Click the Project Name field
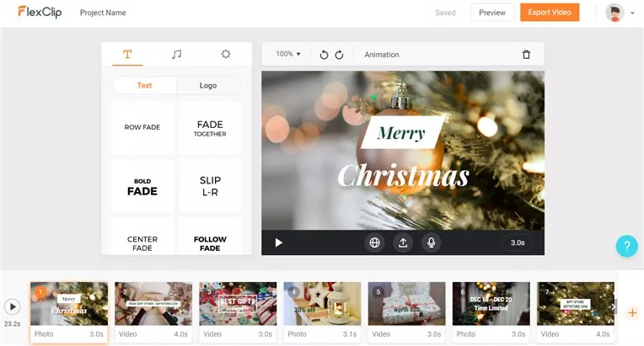 [x=103, y=13]
